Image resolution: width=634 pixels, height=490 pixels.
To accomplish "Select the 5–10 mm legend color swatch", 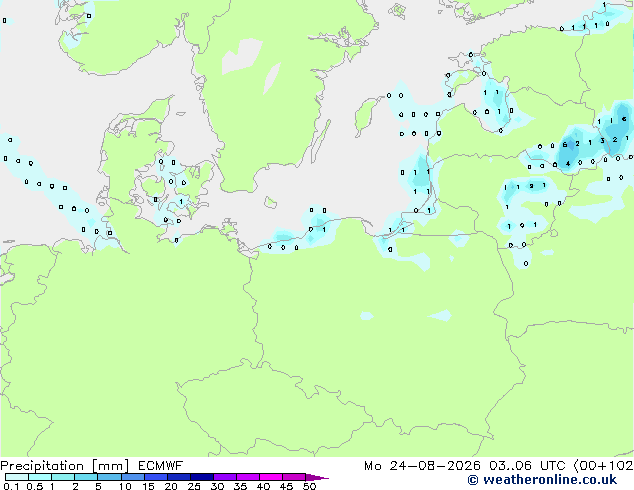I will click(x=109, y=477).
